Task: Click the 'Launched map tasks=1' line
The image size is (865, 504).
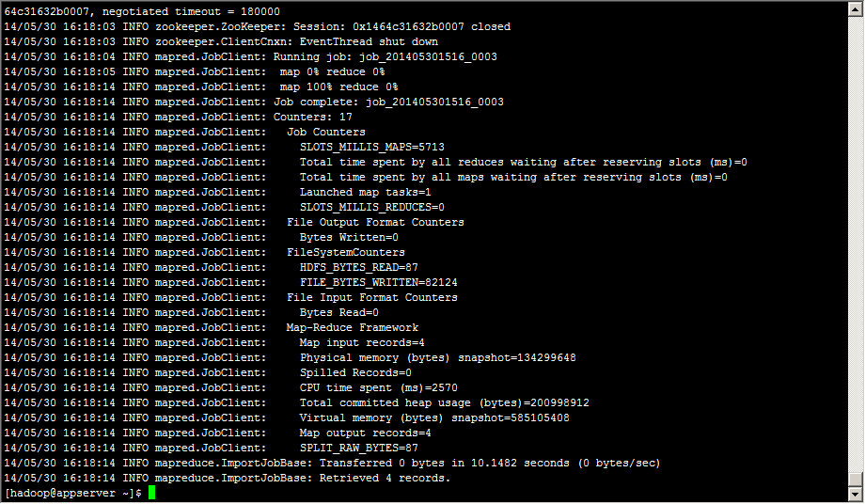Action: pyautogui.click(x=217, y=193)
